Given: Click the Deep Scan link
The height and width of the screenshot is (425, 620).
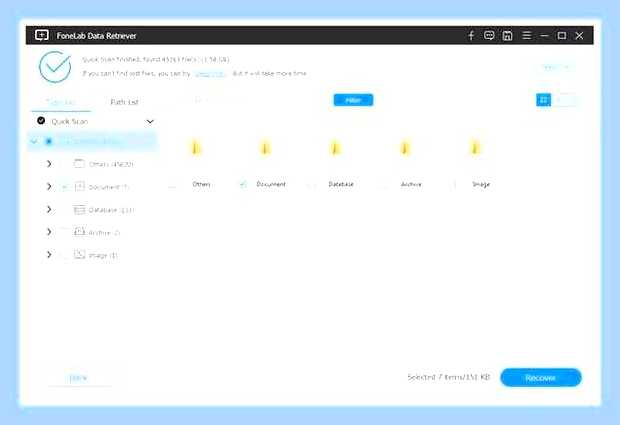Looking at the screenshot, I should [210, 74].
